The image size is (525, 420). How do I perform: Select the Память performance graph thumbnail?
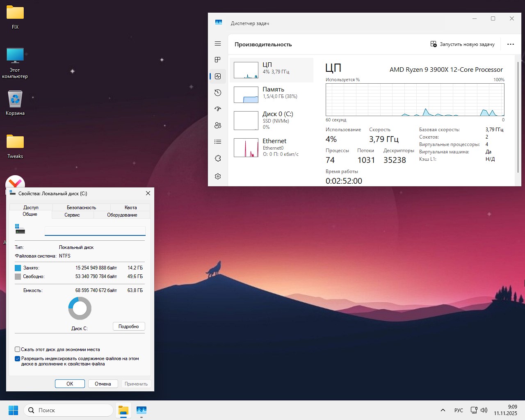click(x=246, y=94)
